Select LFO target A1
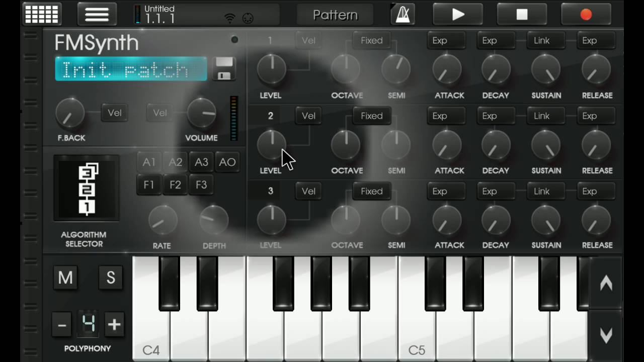The width and height of the screenshot is (644, 362). pyautogui.click(x=149, y=162)
